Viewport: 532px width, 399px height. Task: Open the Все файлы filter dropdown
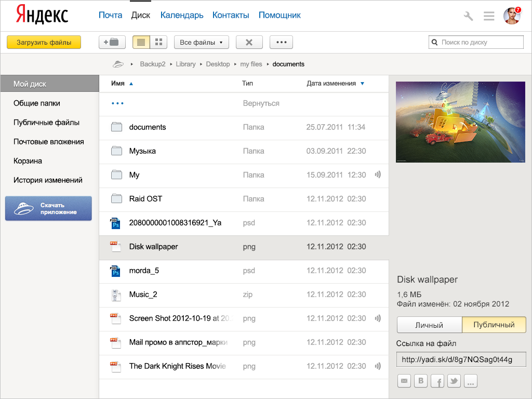(x=202, y=42)
